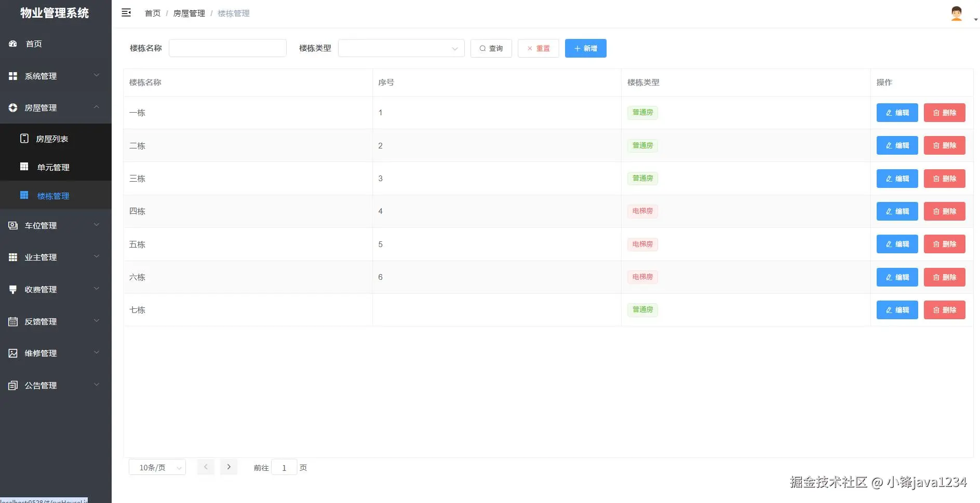This screenshot has width=980, height=503.
Task: Open the dropdown arrow beside the avatar
Action: (x=976, y=20)
